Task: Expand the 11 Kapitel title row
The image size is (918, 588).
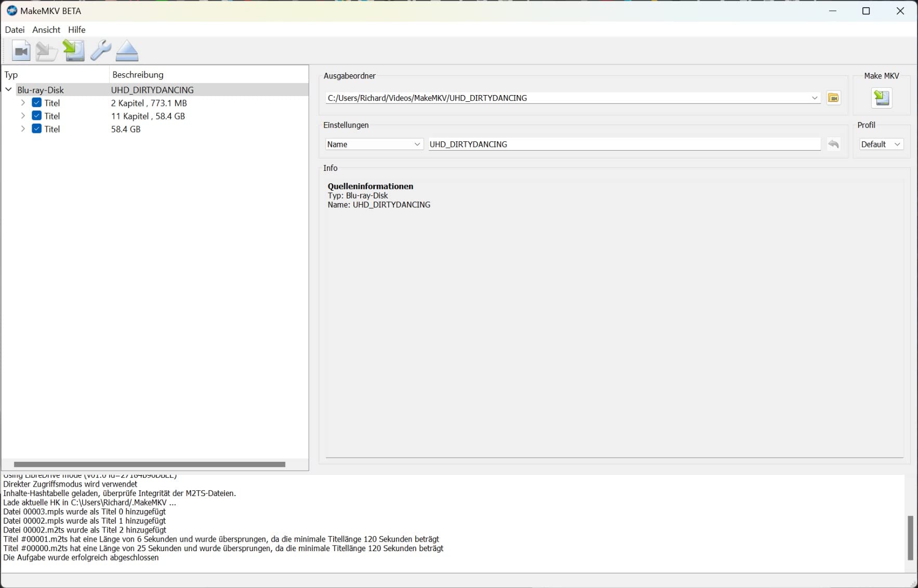Action: coord(23,116)
